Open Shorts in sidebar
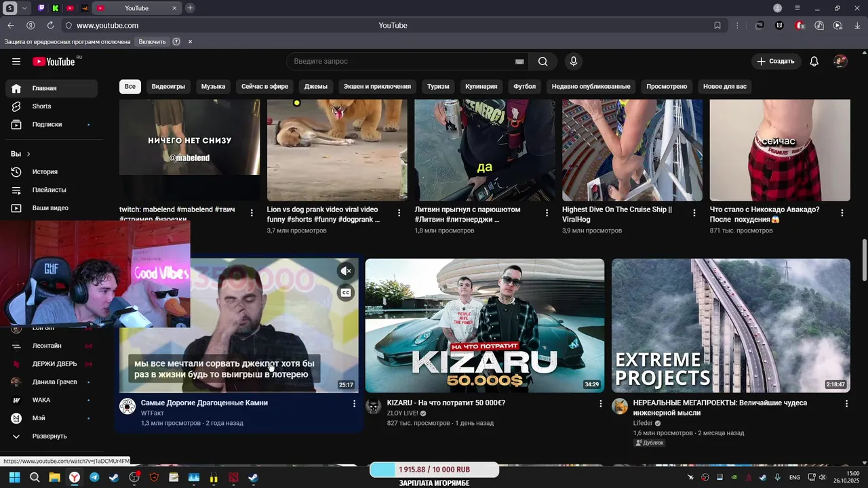The image size is (868, 488). [53, 106]
